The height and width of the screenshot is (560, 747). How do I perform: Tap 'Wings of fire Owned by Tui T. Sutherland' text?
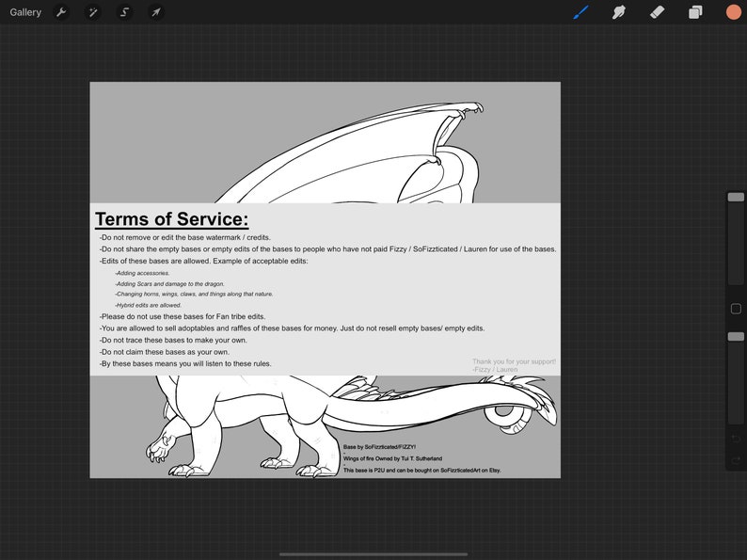[x=392, y=458]
